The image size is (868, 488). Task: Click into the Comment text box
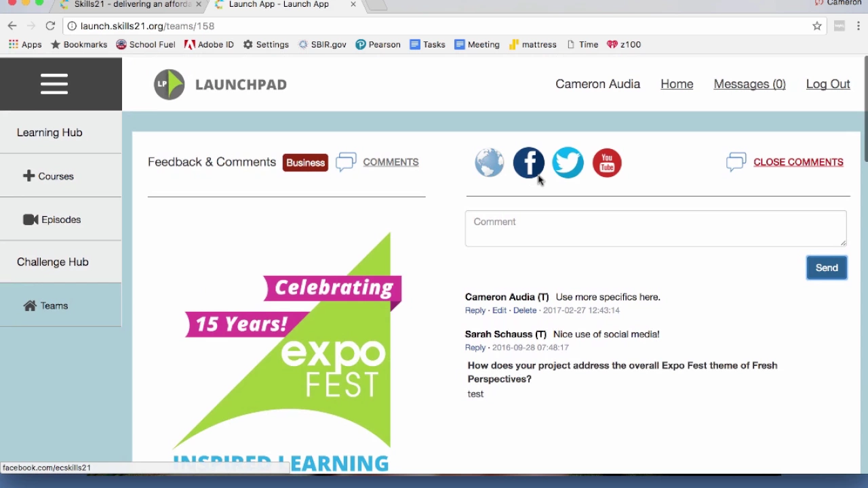click(656, 228)
